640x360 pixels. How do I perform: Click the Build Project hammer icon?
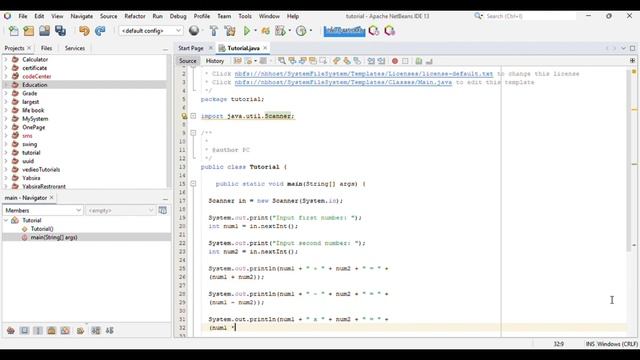[213, 31]
